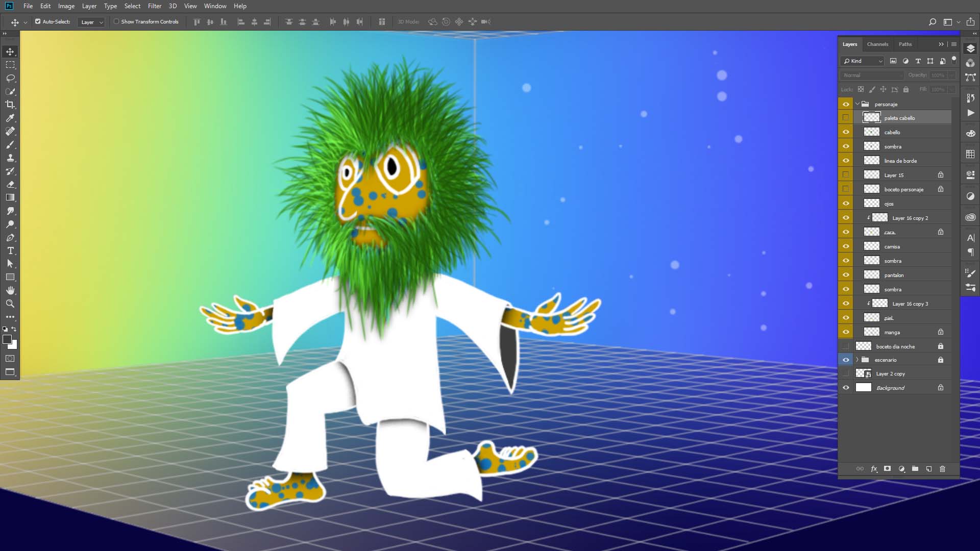Select the Zoom tool
Screen dimensions: 980x551
10,304
